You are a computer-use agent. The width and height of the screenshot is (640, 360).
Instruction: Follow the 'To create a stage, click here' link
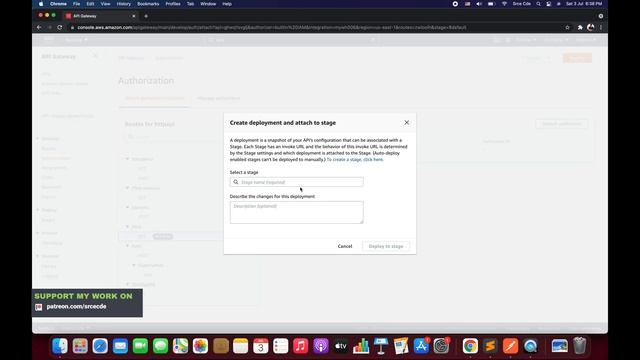pos(355,160)
